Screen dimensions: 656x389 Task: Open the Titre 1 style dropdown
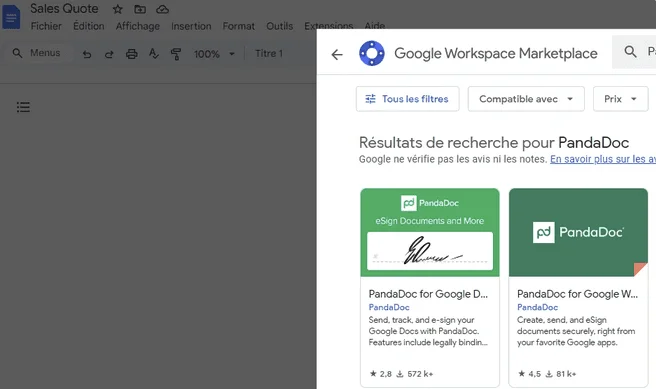pos(269,54)
